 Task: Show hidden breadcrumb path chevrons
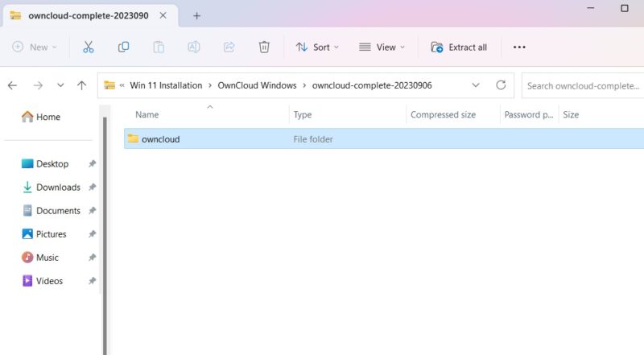tap(122, 85)
